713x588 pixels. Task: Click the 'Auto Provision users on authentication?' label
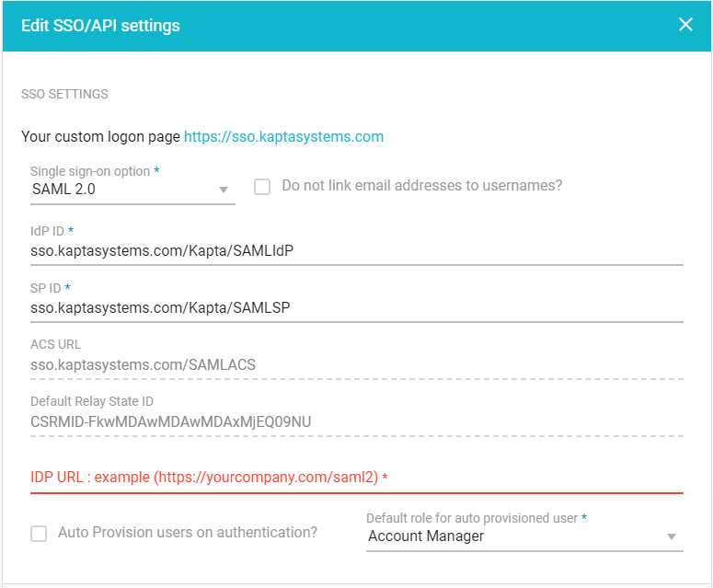pyautogui.click(x=188, y=533)
